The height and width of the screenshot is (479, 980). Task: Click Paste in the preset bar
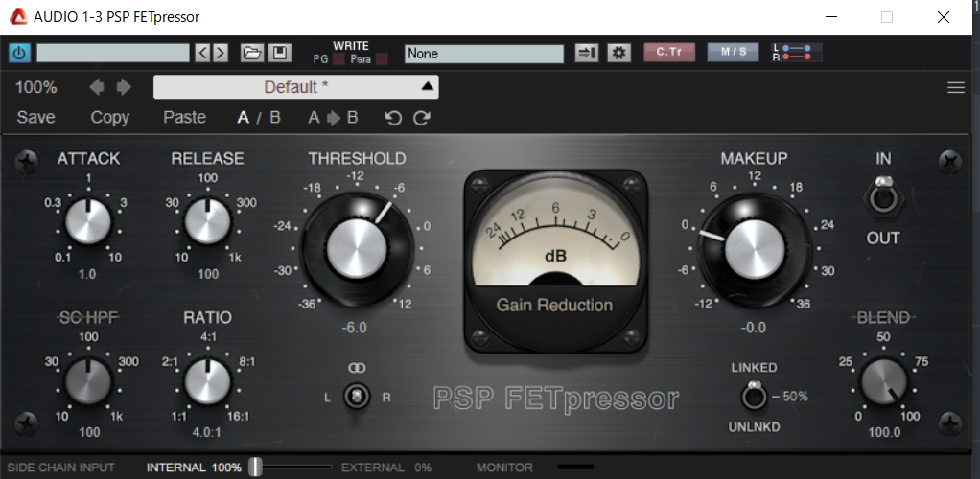[x=185, y=118]
